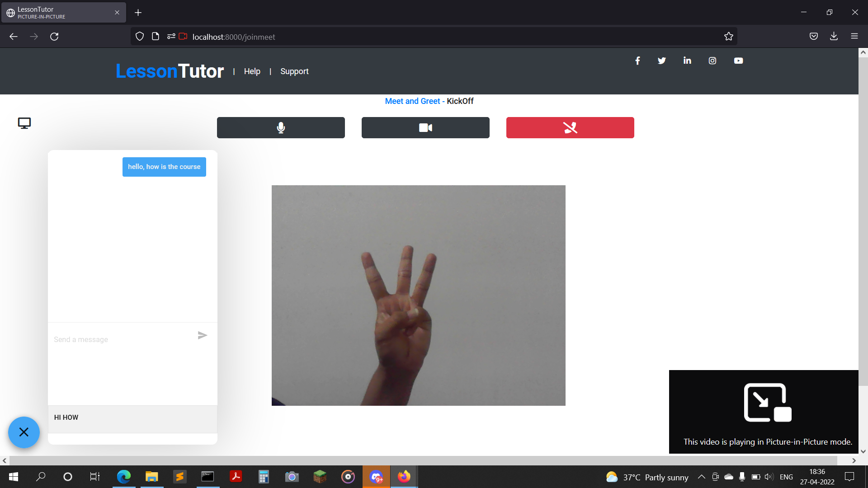Click the Help menu link
Image resolution: width=868 pixels, height=488 pixels.
(x=252, y=71)
